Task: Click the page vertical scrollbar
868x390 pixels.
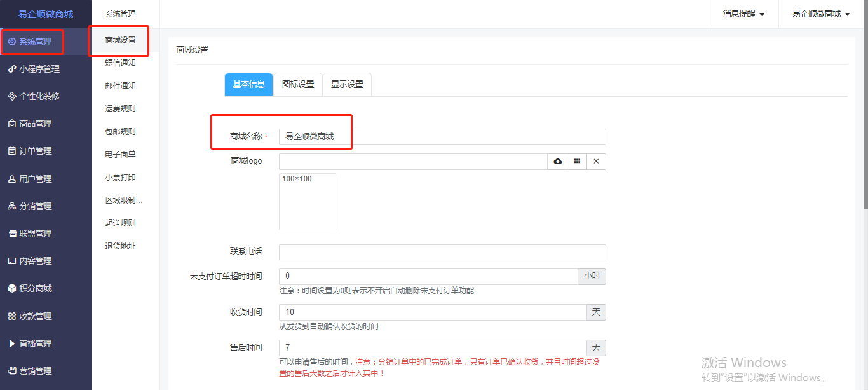Action: click(865, 105)
